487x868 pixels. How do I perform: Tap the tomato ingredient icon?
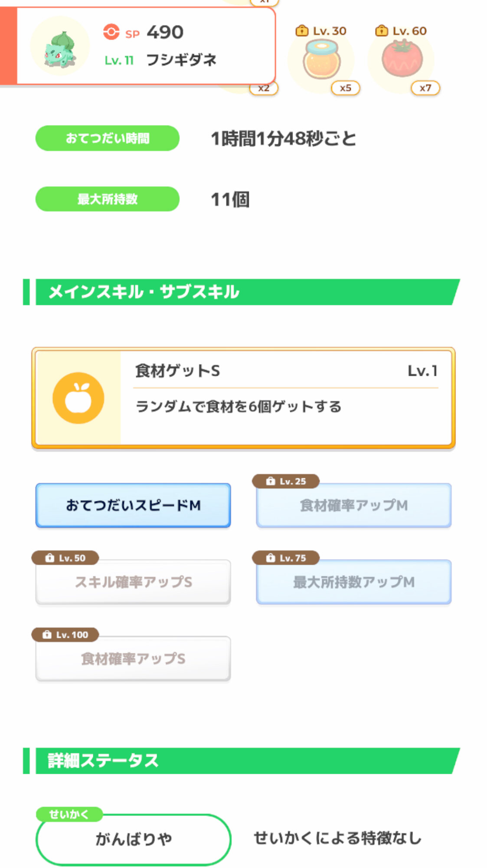pyautogui.click(x=402, y=59)
